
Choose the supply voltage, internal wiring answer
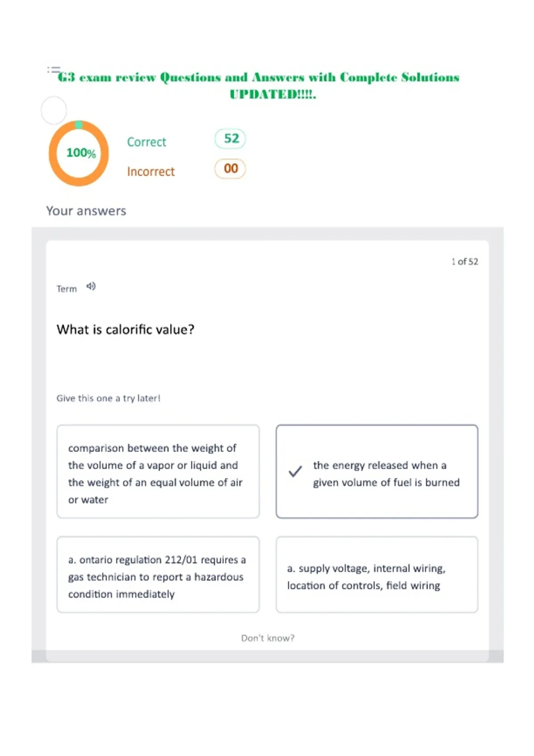pyautogui.click(x=377, y=575)
